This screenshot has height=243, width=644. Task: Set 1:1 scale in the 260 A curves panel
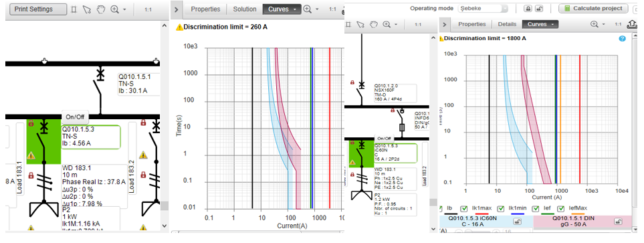point(332,9)
